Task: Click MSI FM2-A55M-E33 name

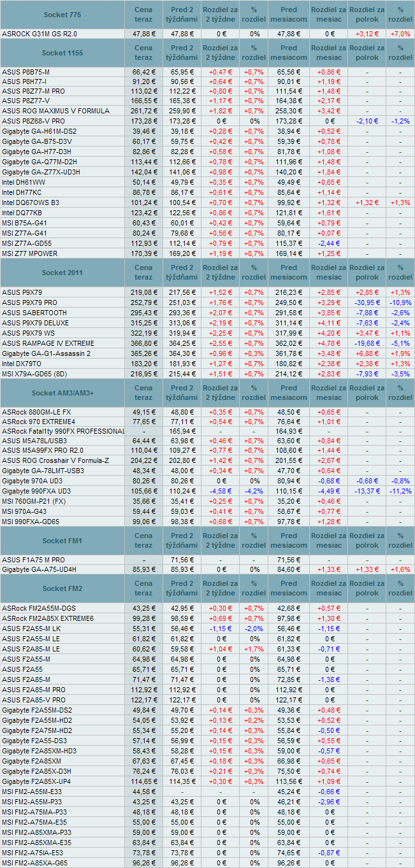Action: 33,792
